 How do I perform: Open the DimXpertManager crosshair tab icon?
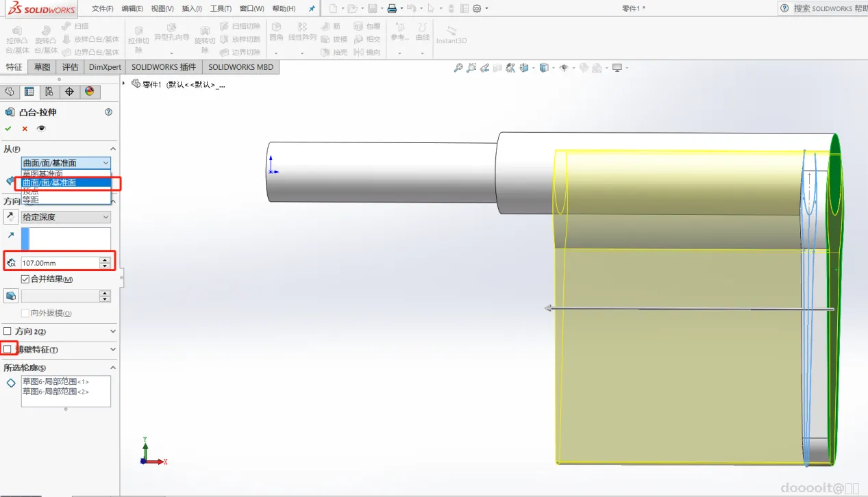[69, 92]
